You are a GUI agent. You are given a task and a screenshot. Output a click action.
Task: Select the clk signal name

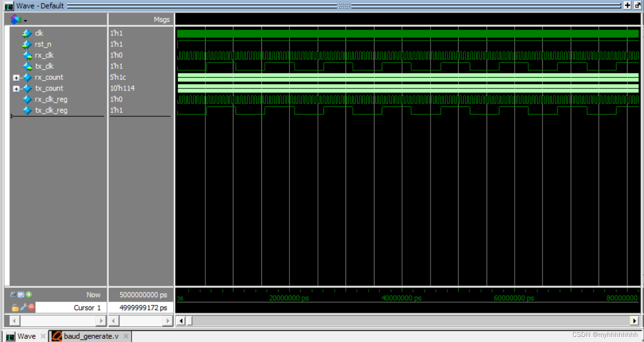tap(39, 33)
